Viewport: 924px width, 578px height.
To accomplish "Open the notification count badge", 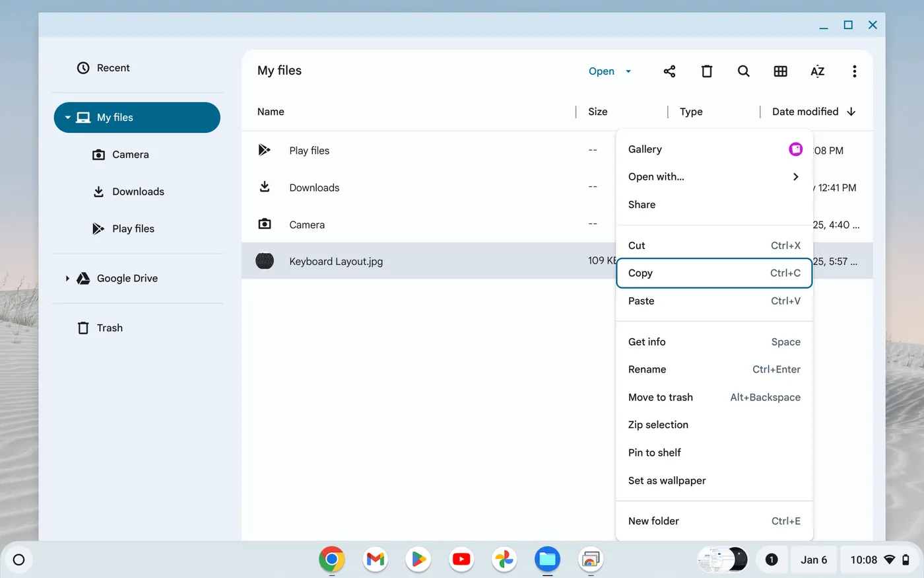I will (772, 560).
